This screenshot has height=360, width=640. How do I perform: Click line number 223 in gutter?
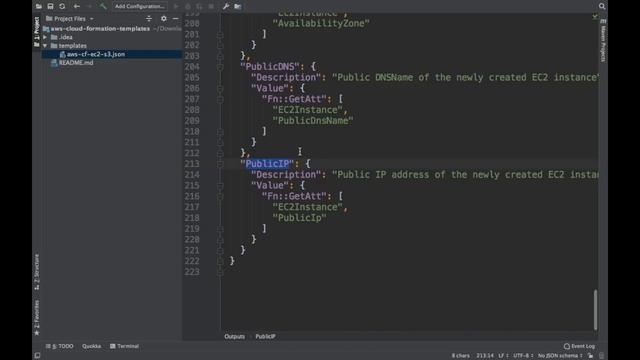[192, 272]
